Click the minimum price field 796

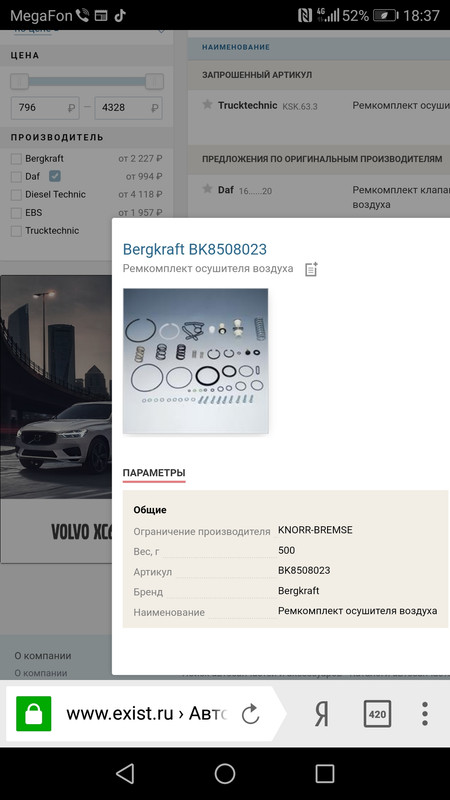point(45,108)
